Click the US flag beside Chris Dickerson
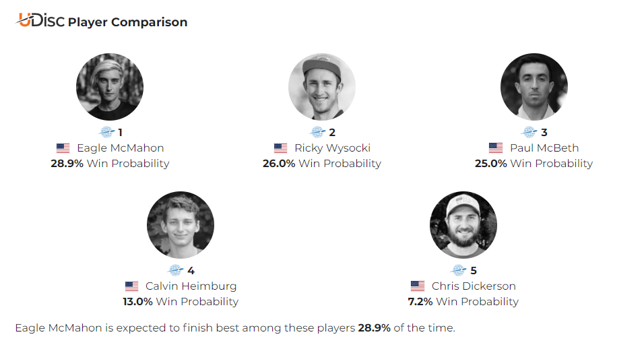Image resolution: width=644 pixels, height=347 pixels. (x=417, y=286)
